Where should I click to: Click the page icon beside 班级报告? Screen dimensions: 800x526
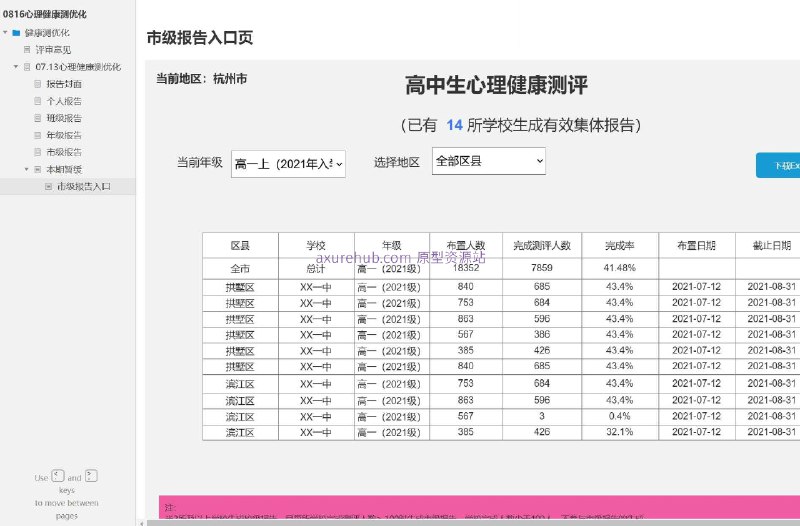click(x=38, y=118)
